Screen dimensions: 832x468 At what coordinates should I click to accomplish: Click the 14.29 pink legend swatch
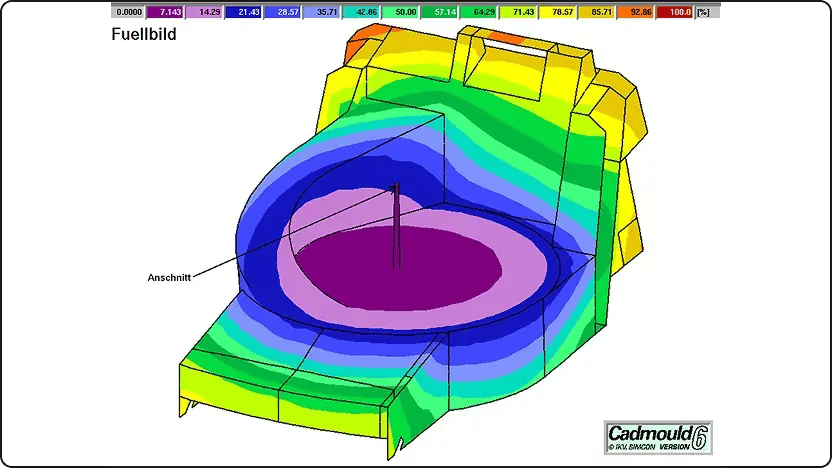pyautogui.click(x=204, y=12)
